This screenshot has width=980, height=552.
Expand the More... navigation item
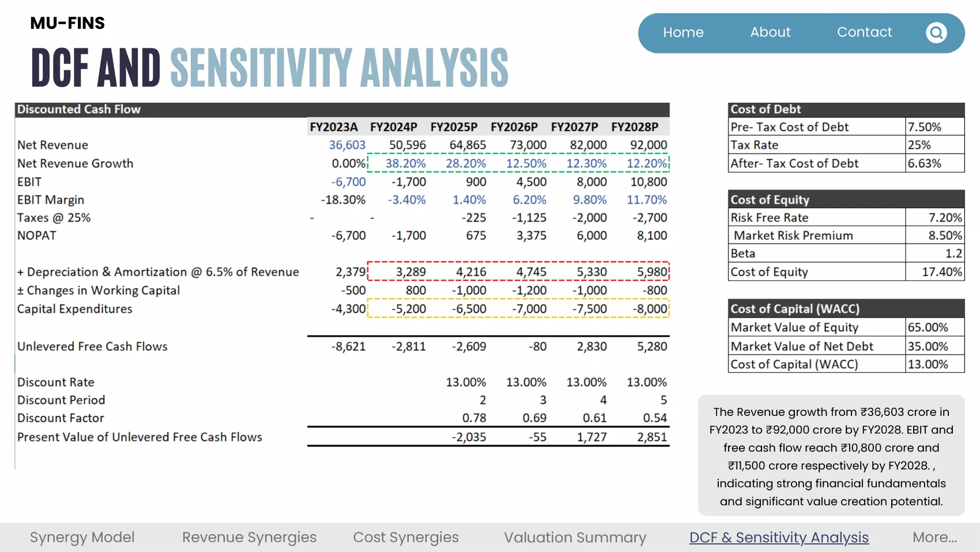[x=934, y=537]
